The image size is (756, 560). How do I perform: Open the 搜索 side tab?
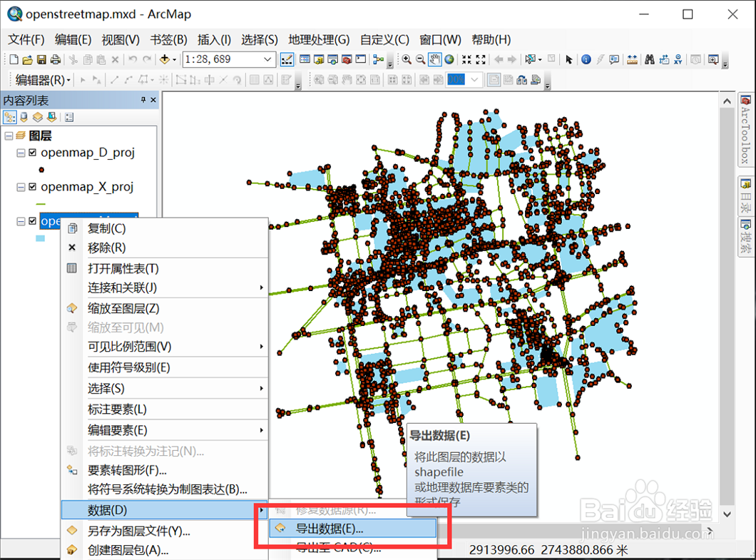(746, 237)
